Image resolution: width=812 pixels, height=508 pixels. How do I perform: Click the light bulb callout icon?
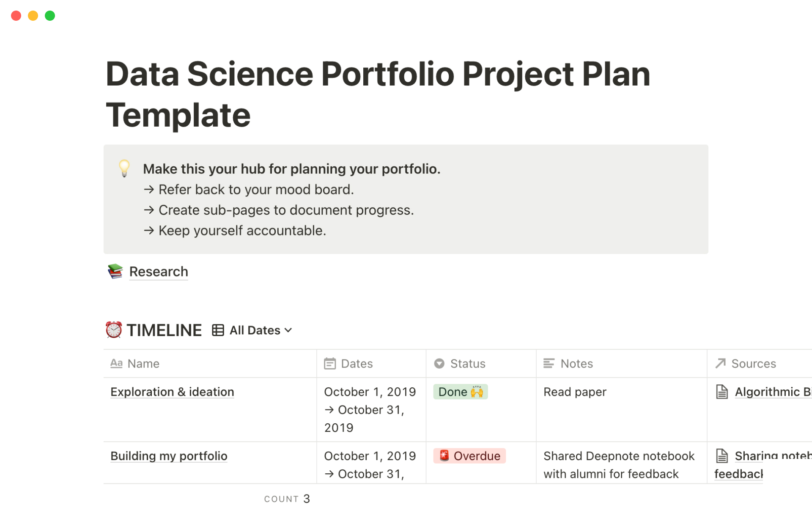pos(124,168)
